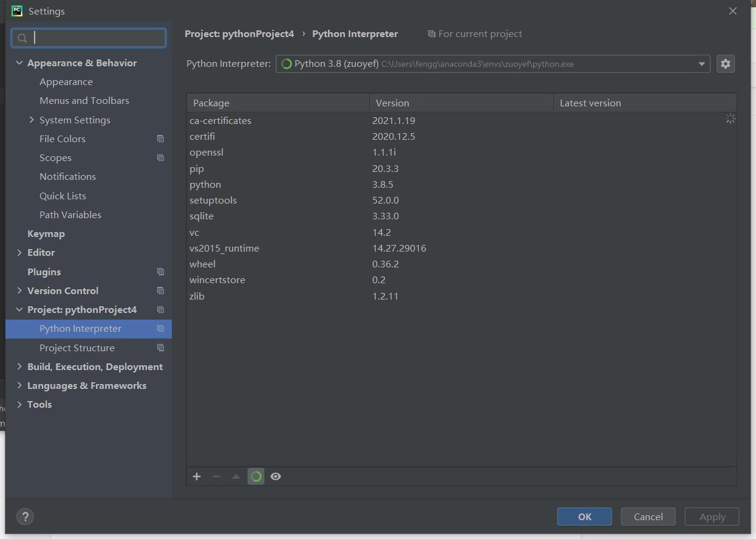Select the setuptools package row
The image size is (756, 539).
click(461, 200)
